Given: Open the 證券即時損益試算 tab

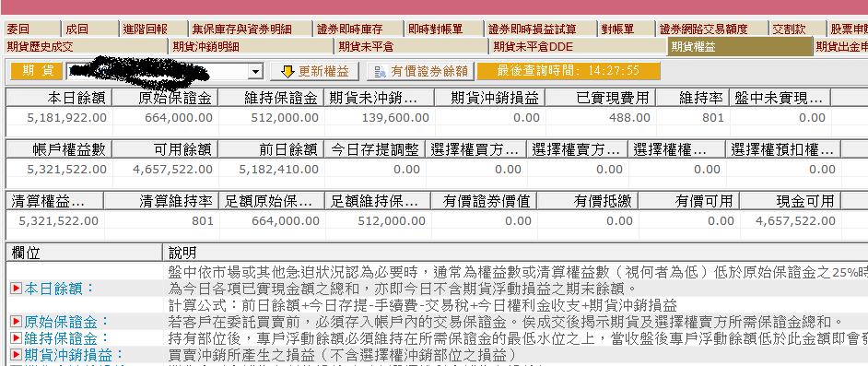Looking at the screenshot, I should point(542,29).
